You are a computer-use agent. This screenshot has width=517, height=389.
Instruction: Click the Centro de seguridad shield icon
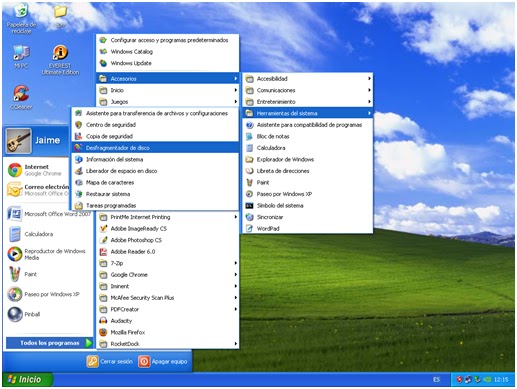(78, 125)
